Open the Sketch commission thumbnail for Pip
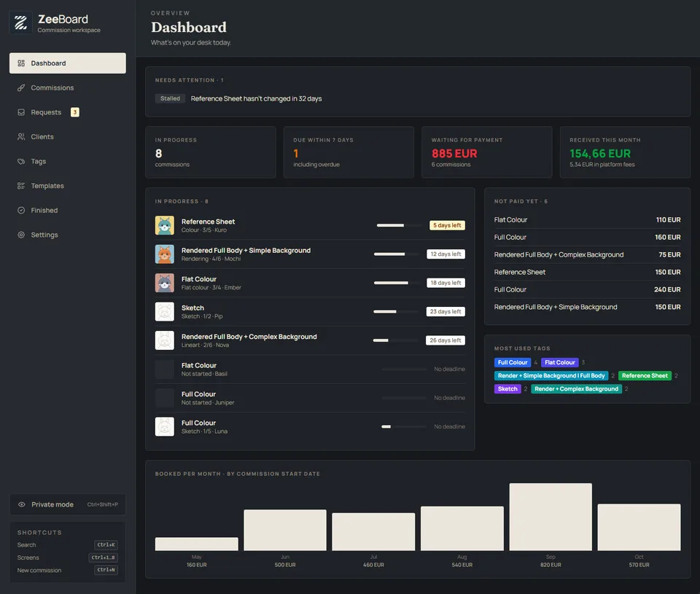This screenshot has width=700, height=594. [164, 312]
